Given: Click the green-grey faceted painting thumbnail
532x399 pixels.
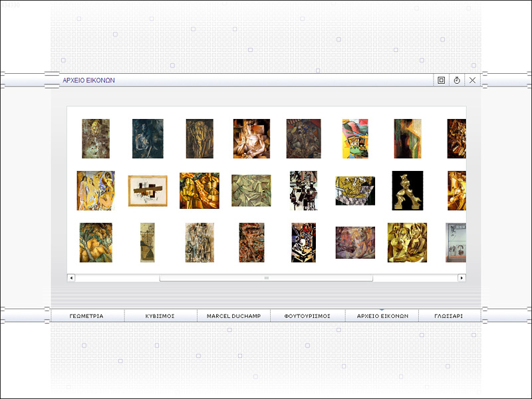Looking at the screenshot, I should click(x=251, y=191).
